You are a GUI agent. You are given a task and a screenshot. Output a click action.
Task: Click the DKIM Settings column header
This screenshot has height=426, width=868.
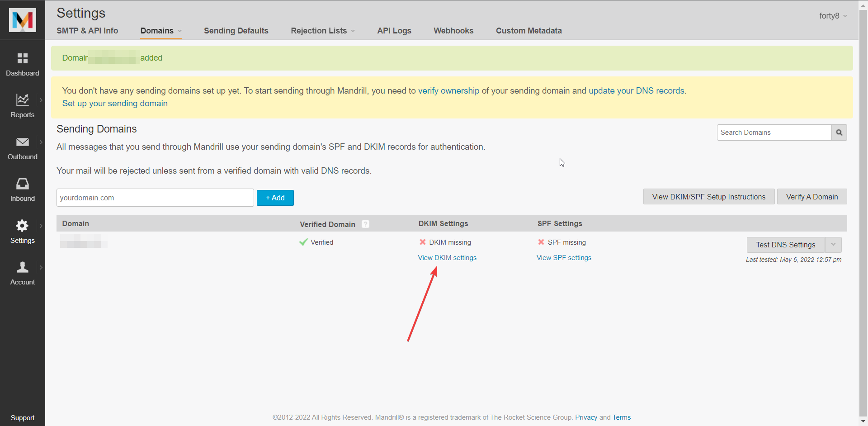[x=443, y=223]
